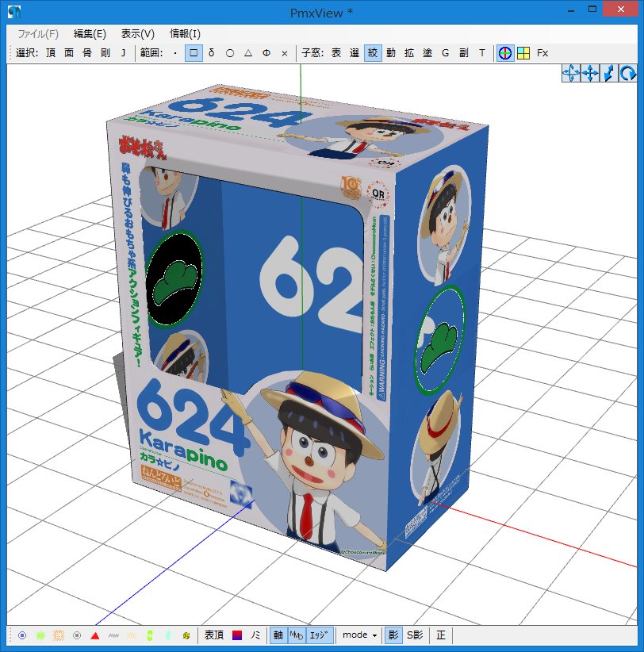Toggle the circular axis gizmo icon
This screenshot has width=644, height=652.
pos(505,53)
